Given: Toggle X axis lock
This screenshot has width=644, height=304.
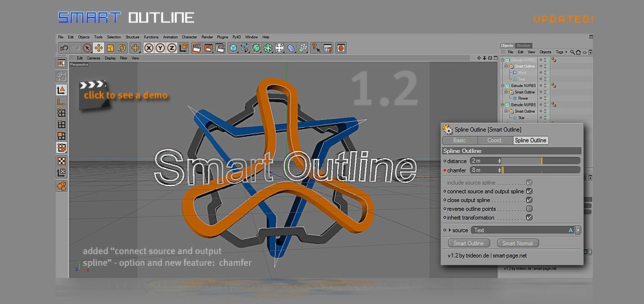Looking at the screenshot, I should click(x=149, y=48).
